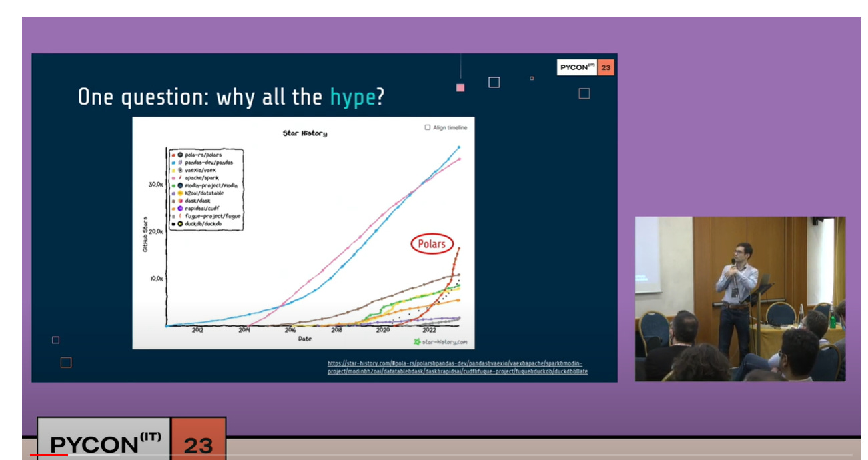The image size is (868, 460).
Task: Select the modin-project/modin logo in legend
Action: 180,185
